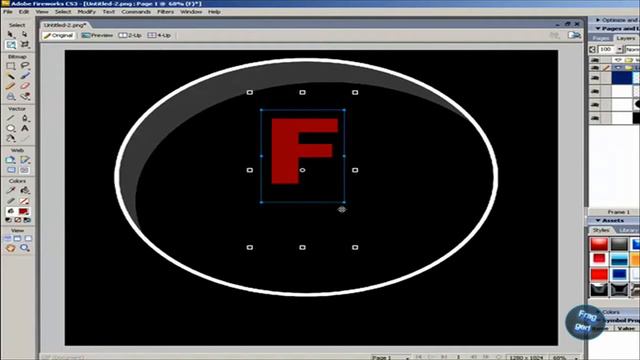The height and width of the screenshot is (360, 640).
Task: Choose the Scale tool
Action: pyautogui.click(x=11, y=44)
